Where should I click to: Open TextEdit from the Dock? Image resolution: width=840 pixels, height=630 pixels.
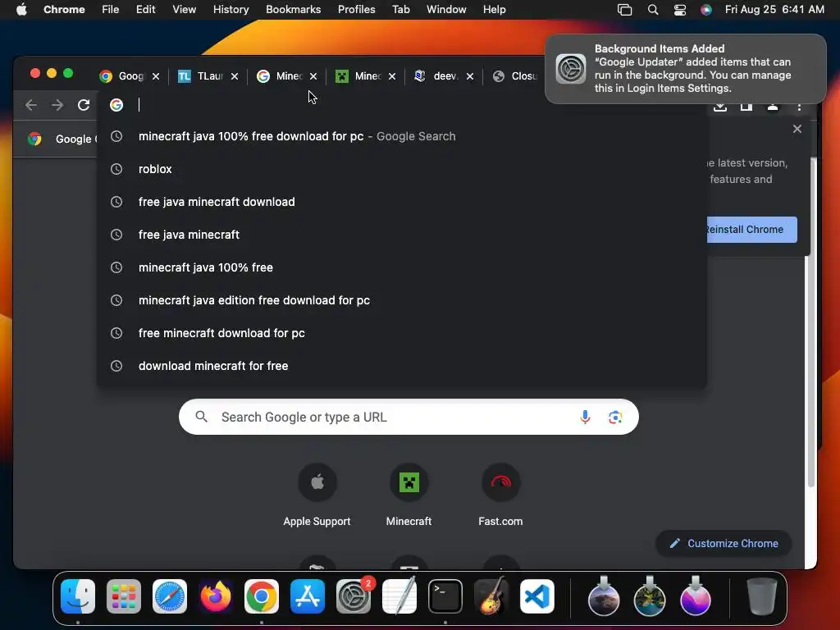point(399,596)
